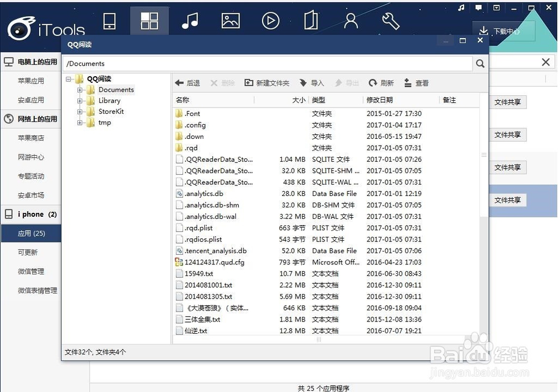Click the Import (导入) toolbar item
The height and width of the screenshot is (392, 560).
coord(312,82)
